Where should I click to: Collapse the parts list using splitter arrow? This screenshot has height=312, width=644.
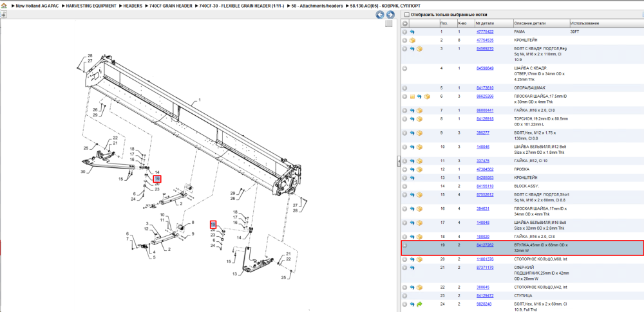tap(399, 163)
